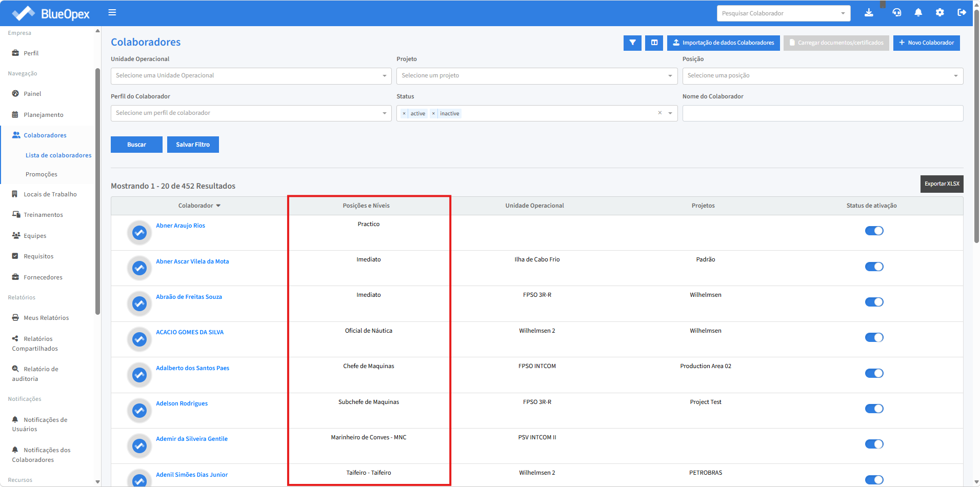Open Notificações dos Colaboradores in sidebar

[x=42, y=455]
